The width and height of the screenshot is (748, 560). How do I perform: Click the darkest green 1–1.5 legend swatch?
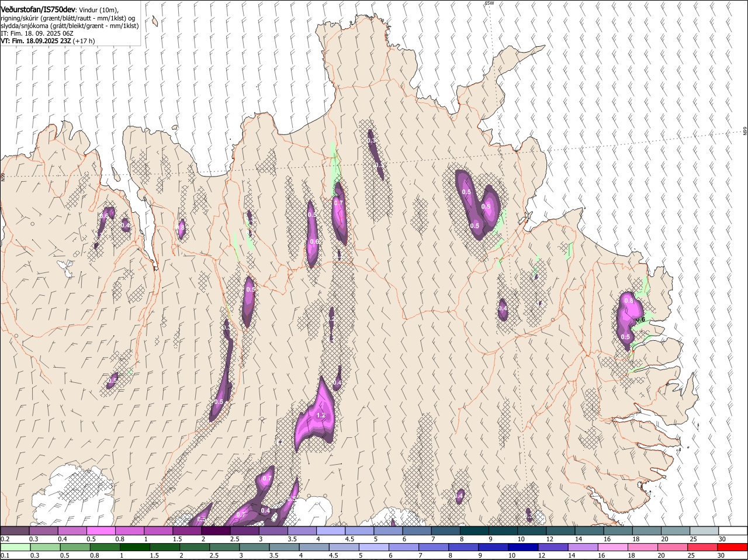[135, 547]
